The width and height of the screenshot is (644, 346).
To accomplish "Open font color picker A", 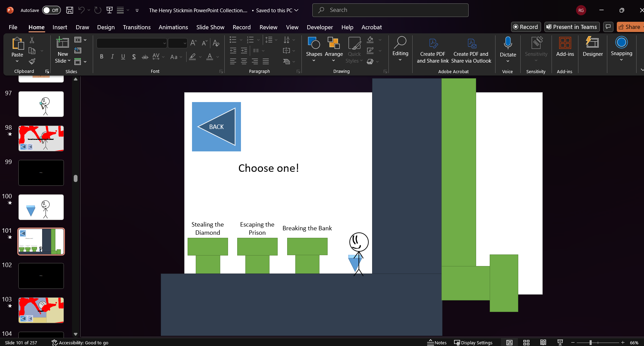I will pos(210,57).
